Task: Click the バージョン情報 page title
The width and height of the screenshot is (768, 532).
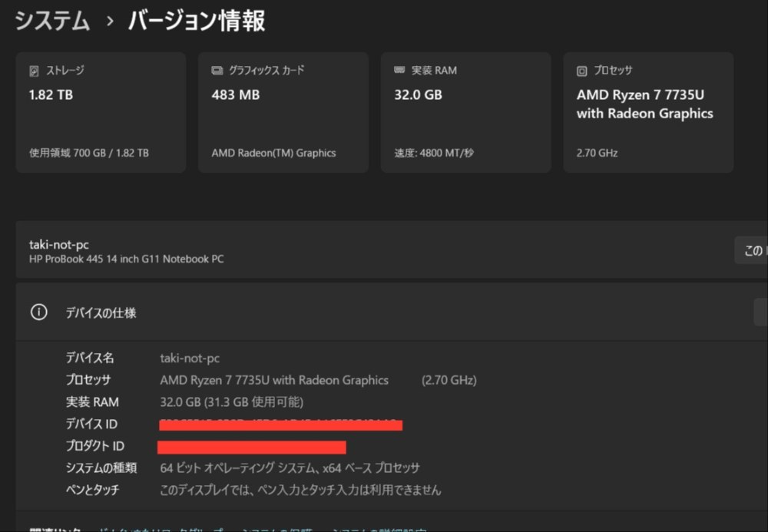Action: coord(197,21)
